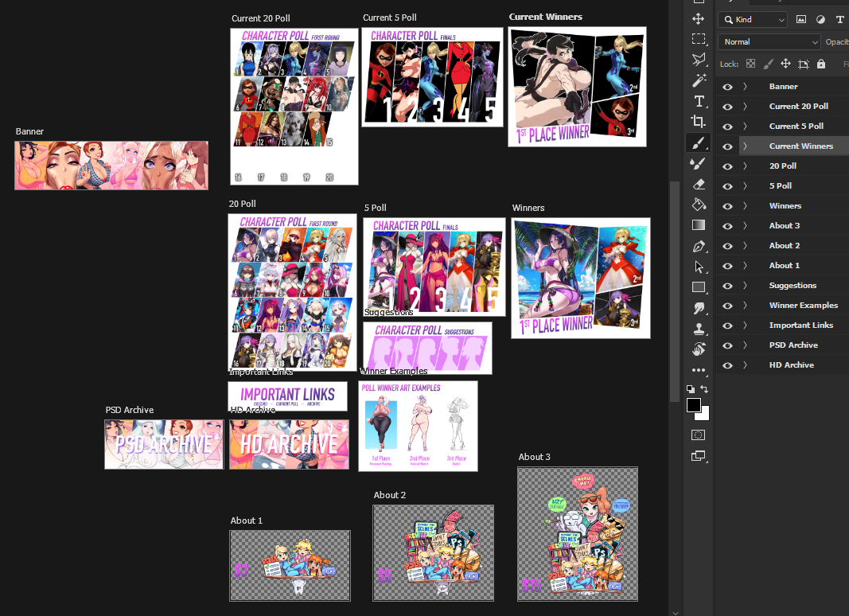The width and height of the screenshot is (849, 616).
Task: Select the Current 20 Poll layer name
Action: tap(799, 106)
